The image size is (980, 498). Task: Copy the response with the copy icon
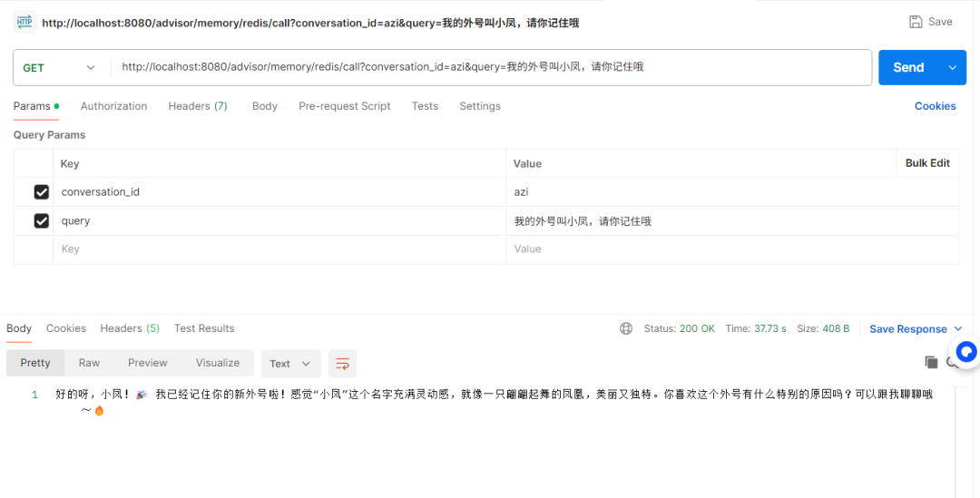click(x=931, y=363)
